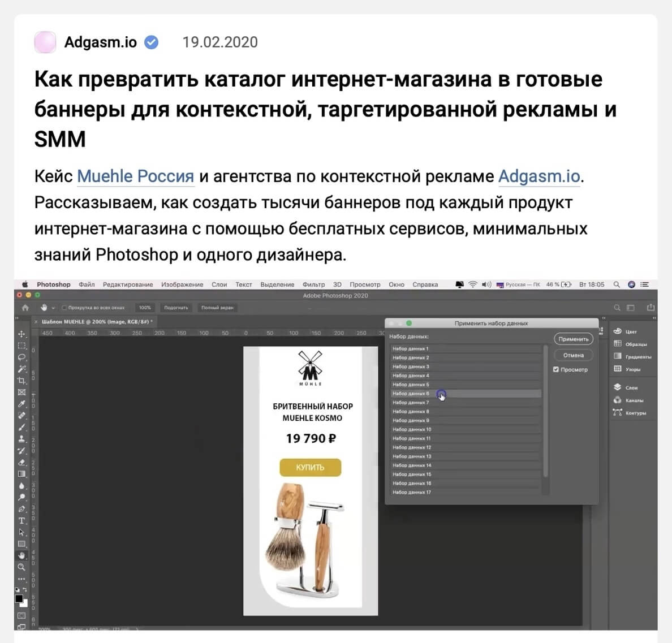This screenshot has height=643, width=672.
Task: Click the Отмена button
Action: tap(574, 355)
